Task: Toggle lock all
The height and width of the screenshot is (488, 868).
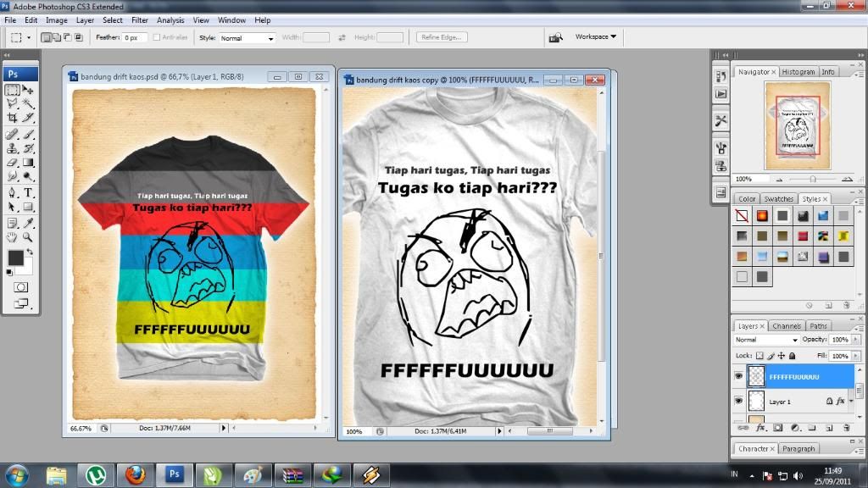Action: point(793,356)
